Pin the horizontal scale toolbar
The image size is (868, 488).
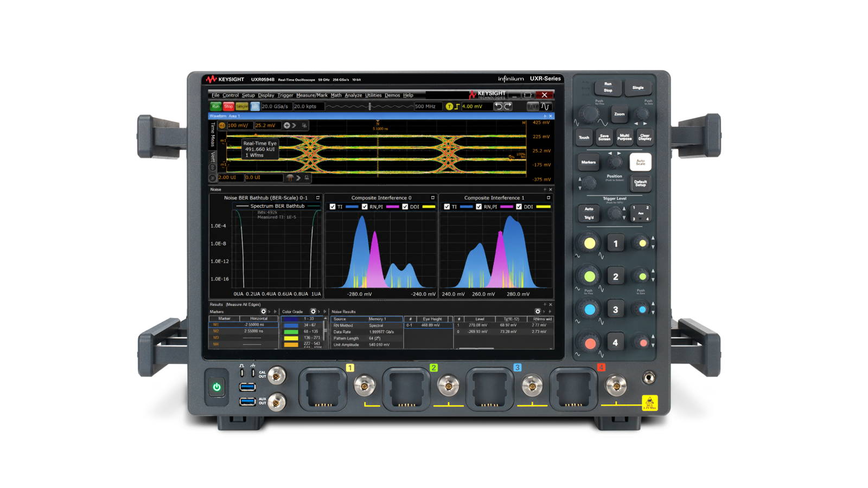coord(307,177)
